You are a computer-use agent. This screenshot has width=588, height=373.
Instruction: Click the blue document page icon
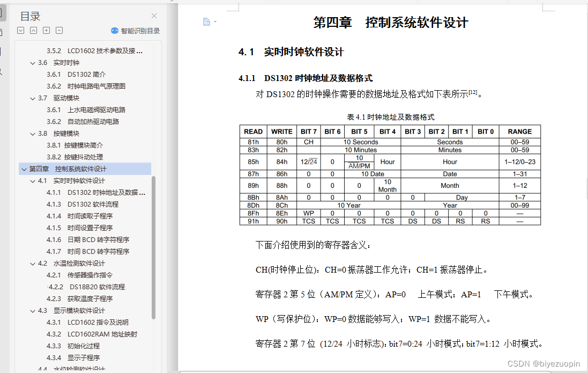(206, 22)
